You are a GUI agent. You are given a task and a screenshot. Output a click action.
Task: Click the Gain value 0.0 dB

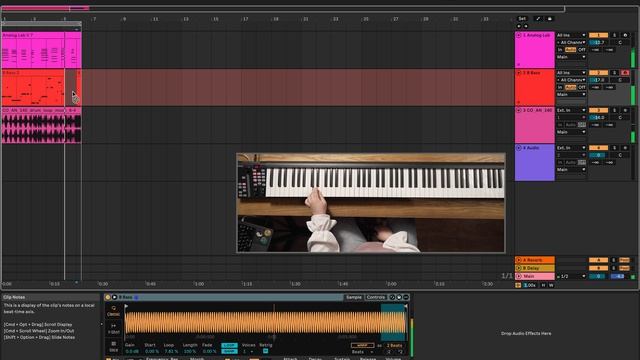pos(132,351)
